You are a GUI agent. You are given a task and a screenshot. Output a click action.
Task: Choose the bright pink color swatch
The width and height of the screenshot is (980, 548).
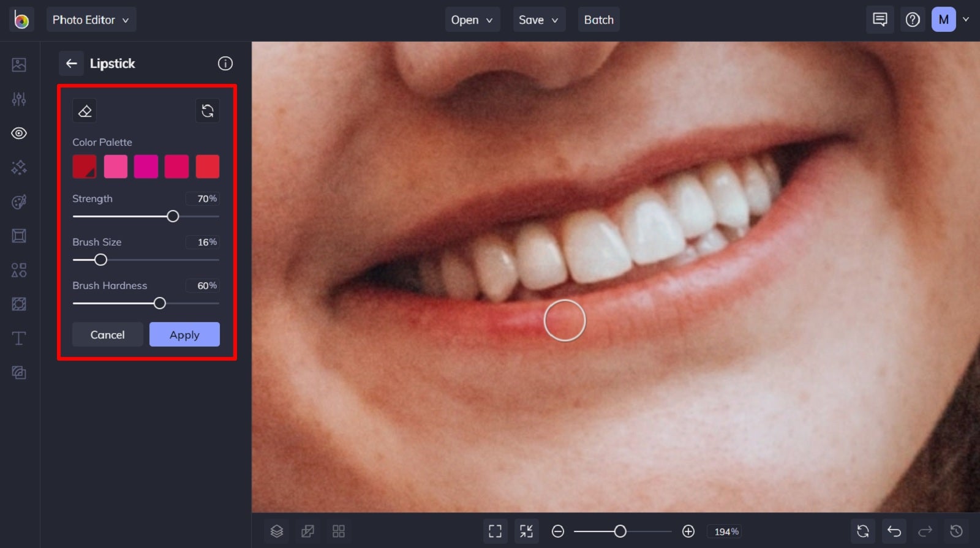pyautogui.click(x=116, y=167)
